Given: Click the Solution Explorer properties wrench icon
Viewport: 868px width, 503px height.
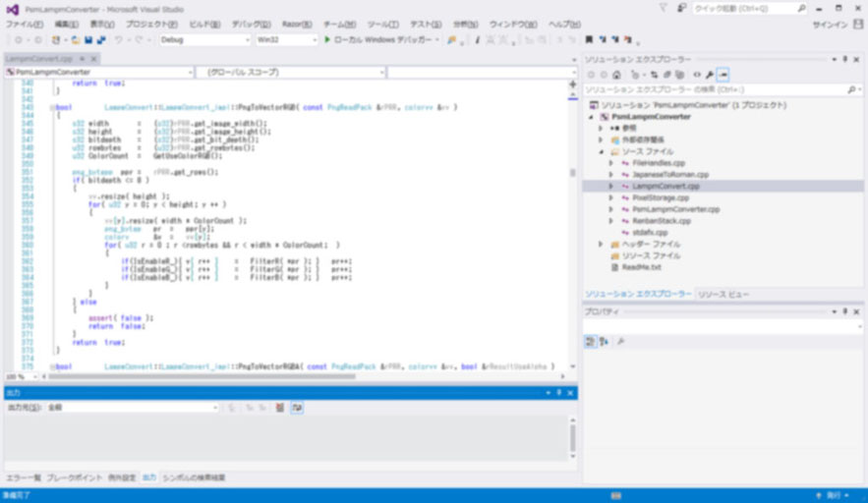Looking at the screenshot, I should [710, 75].
